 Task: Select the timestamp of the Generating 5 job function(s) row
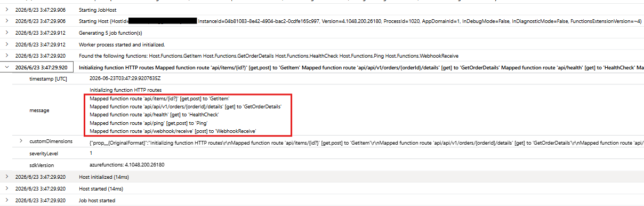click(x=41, y=33)
